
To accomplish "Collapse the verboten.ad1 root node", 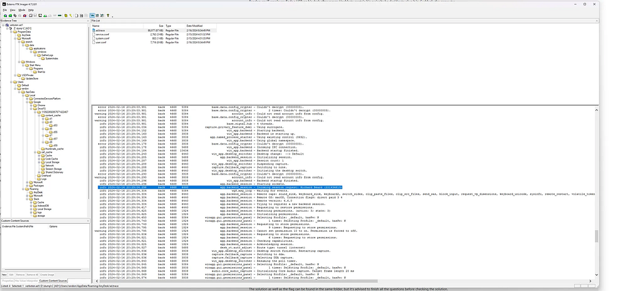I will (3, 25).
